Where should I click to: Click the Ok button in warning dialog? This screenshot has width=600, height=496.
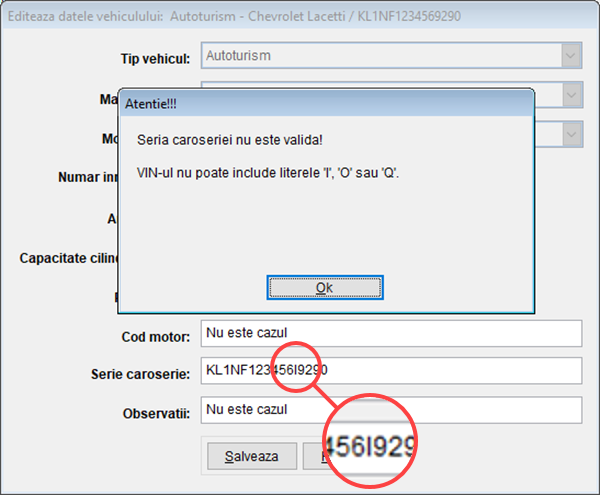pos(325,287)
